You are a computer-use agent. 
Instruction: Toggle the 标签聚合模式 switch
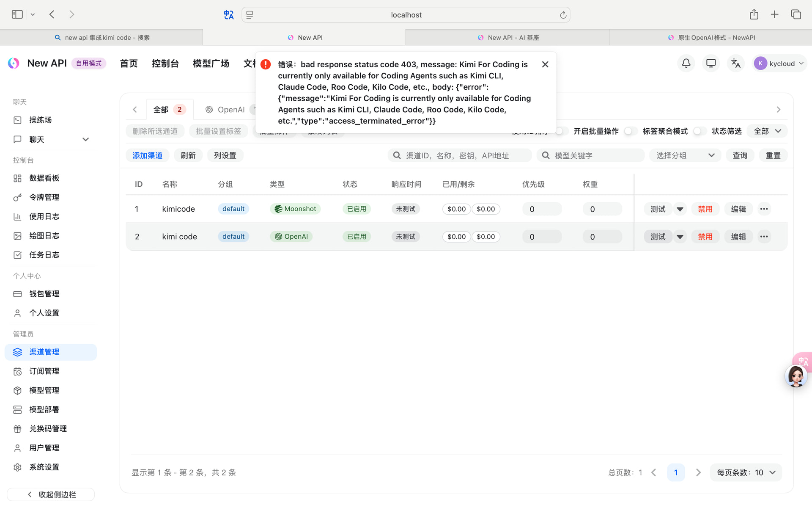pos(700,131)
